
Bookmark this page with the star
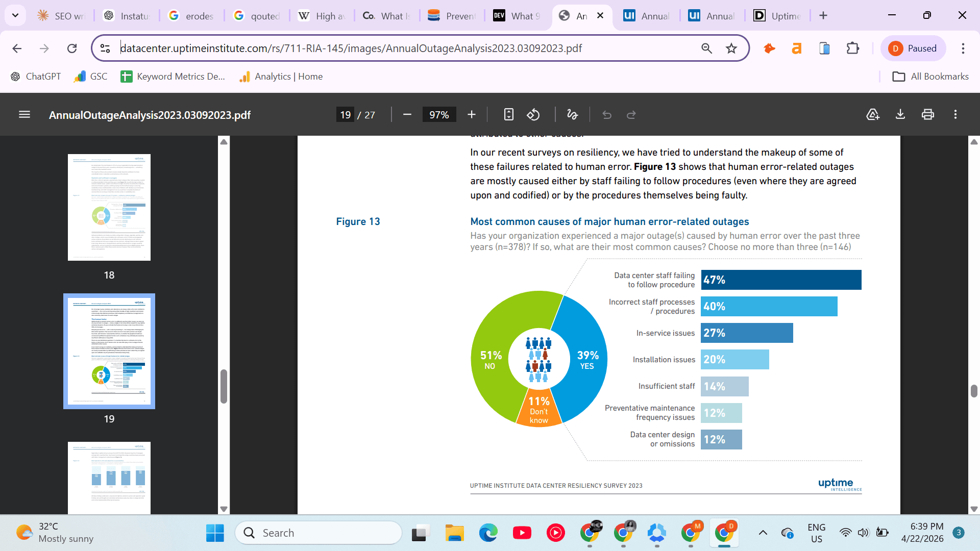click(731, 48)
